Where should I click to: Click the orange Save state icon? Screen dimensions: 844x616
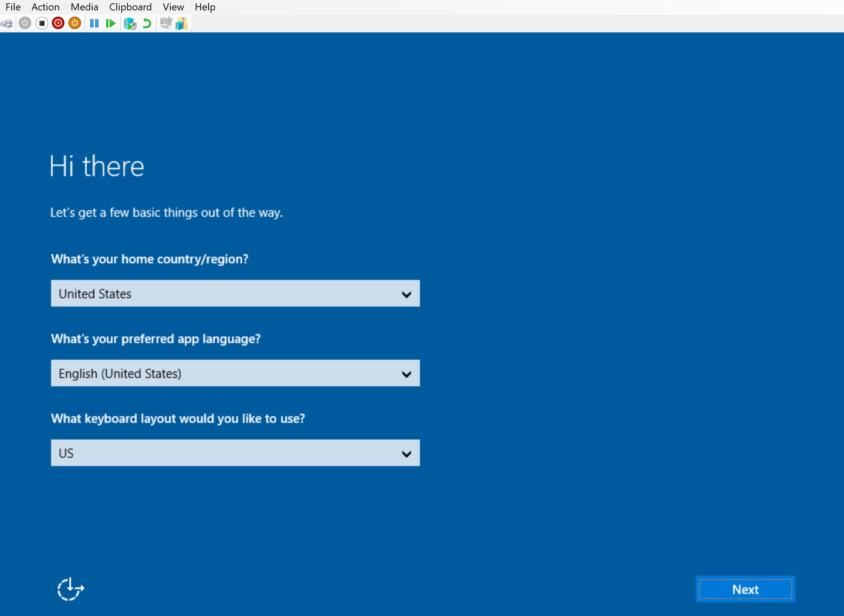(x=75, y=23)
